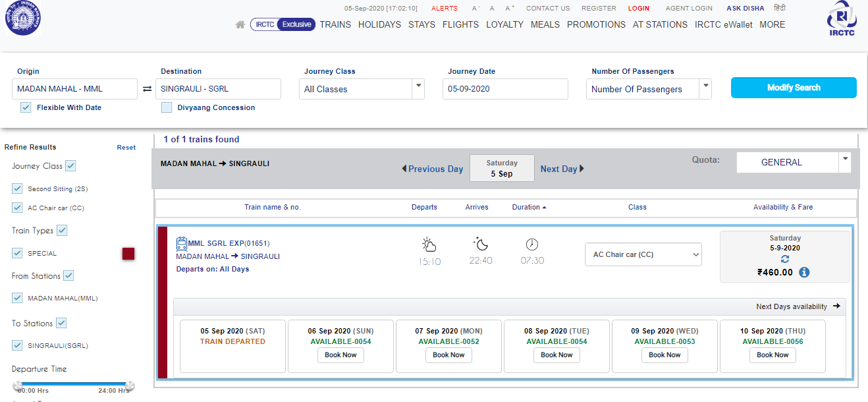
Task: Open IRCTC eWallet menu
Action: coord(723,24)
